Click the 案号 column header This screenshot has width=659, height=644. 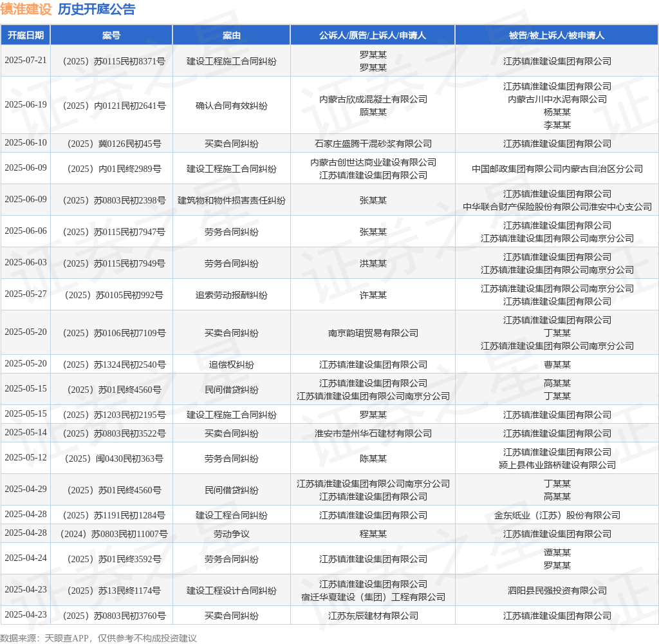pyautogui.click(x=111, y=35)
